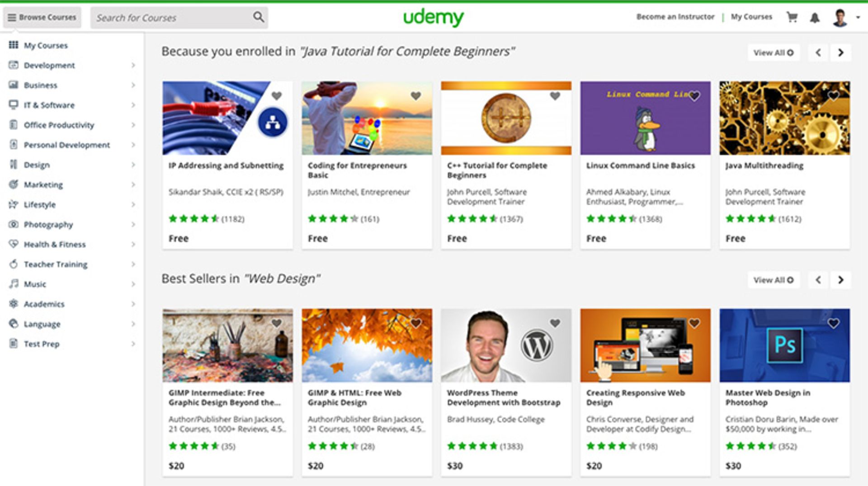The width and height of the screenshot is (868, 486).
Task: Wishlist Coding for Entrepreneurs Basic course
Action: pos(416,96)
